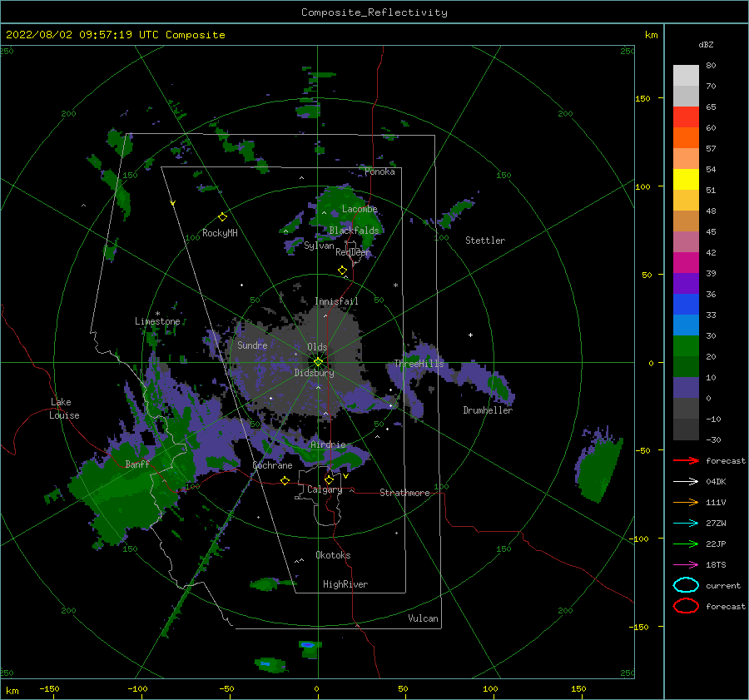Screen dimensions: 749x700
Task: Click the green echo east of Drumheller
Action: point(600,469)
